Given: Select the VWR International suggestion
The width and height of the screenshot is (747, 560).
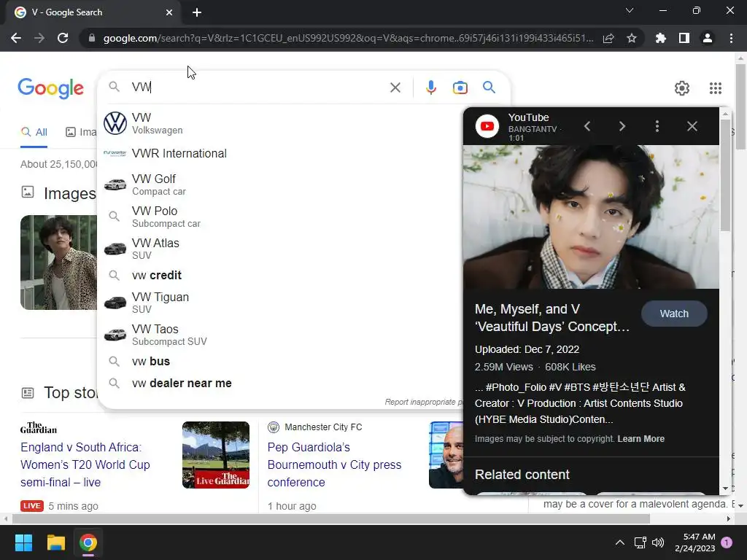Looking at the screenshot, I should click(281, 153).
